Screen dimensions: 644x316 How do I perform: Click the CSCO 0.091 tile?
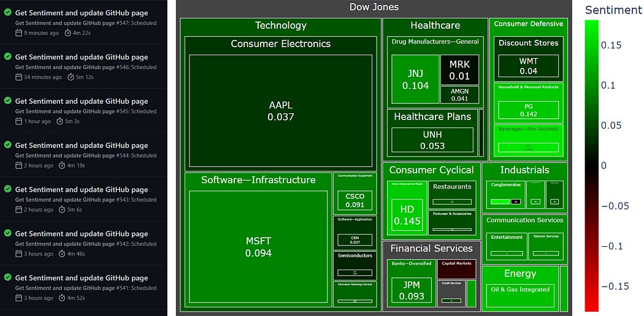(355, 200)
